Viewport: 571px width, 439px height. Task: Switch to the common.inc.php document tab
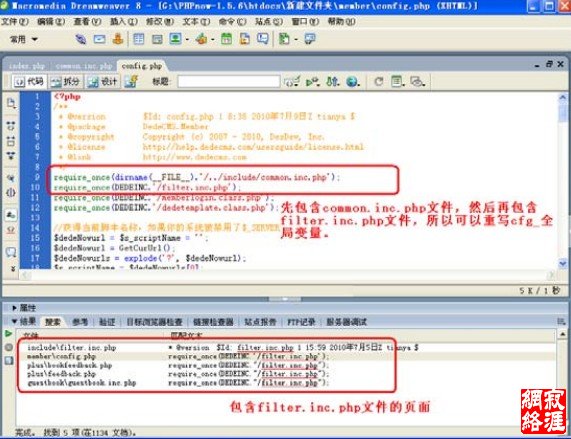point(84,66)
